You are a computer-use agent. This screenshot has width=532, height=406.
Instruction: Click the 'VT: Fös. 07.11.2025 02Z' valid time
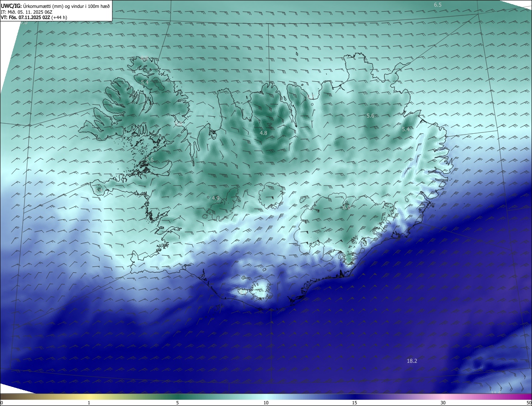point(25,17)
